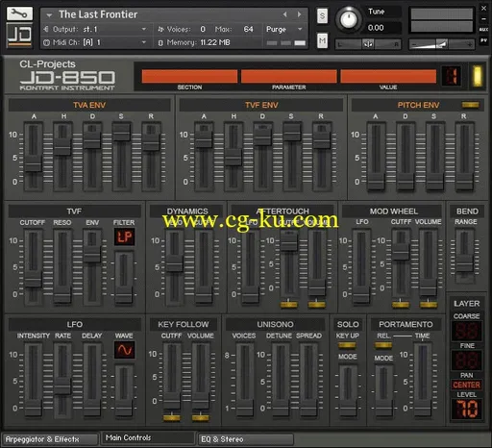This screenshot has height=448, width=492.
Task: Adjust the TVF cutoff slider
Action: click(34, 279)
